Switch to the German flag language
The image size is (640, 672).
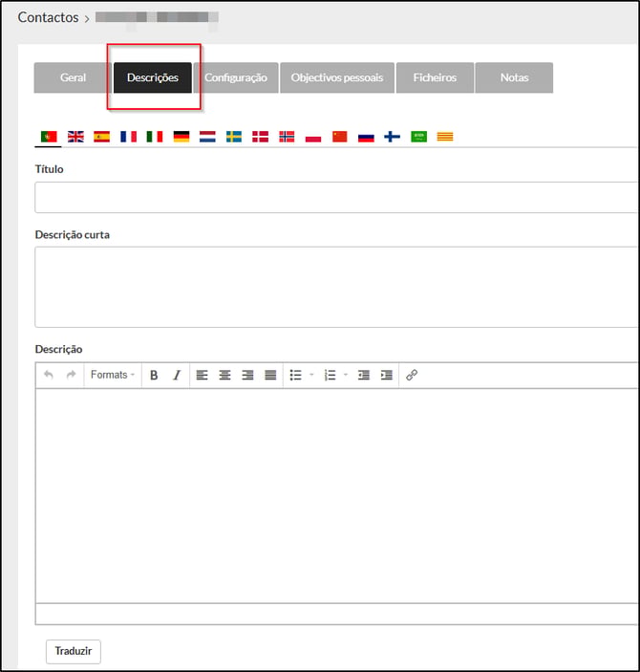pos(181,137)
